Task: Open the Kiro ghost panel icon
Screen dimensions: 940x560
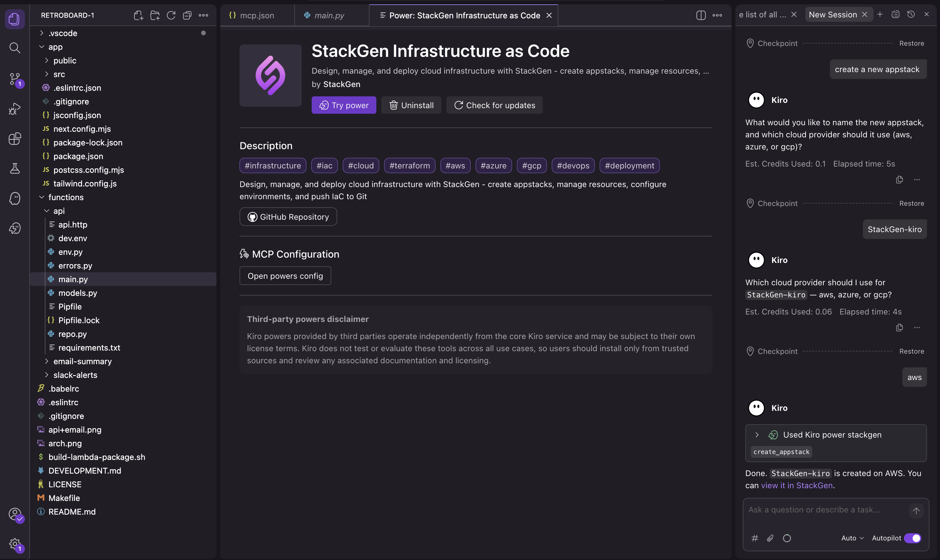Action: coord(15,199)
